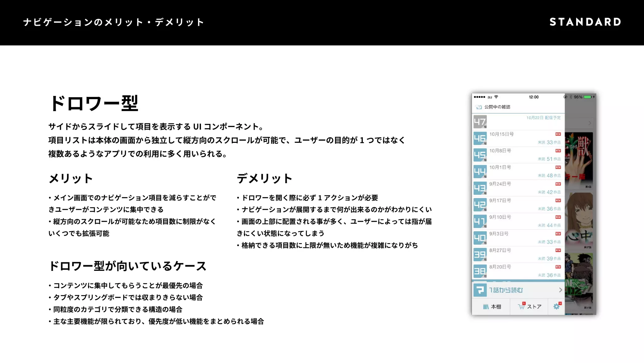The width and height of the screenshot is (644, 363).
Task: Click the 1話から読む square icon
Action: pyautogui.click(x=480, y=290)
